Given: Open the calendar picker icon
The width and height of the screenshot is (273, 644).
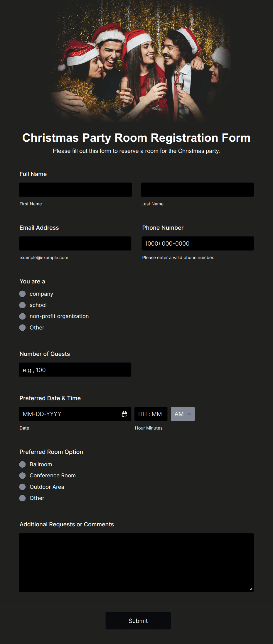Looking at the screenshot, I should click(124, 414).
